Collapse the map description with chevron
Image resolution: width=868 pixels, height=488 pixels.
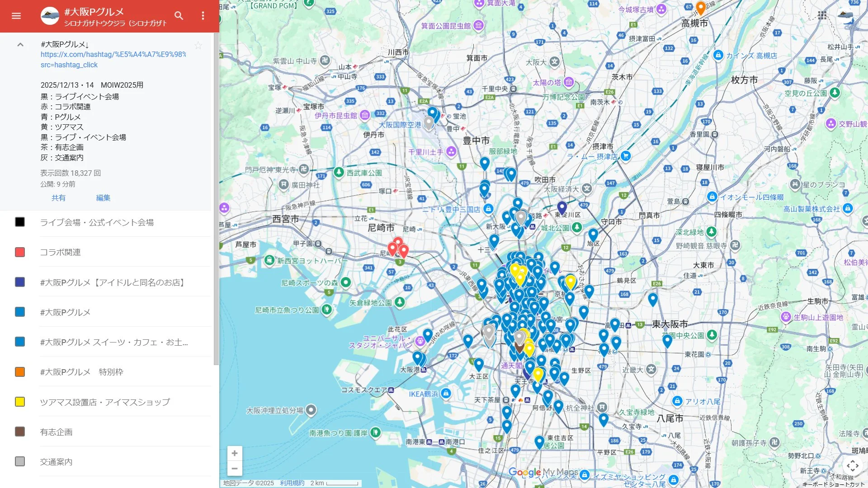pos(20,45)
